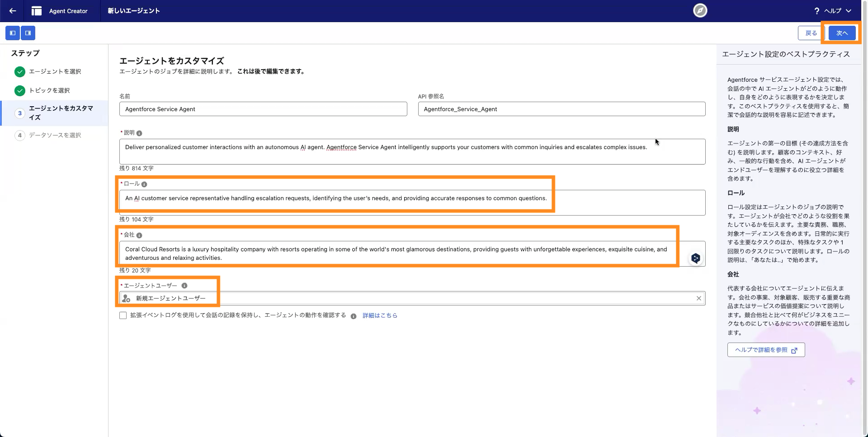Click the compass guidance icon
Viewport: 868px width, 437px height.
[x=700, y=10]
